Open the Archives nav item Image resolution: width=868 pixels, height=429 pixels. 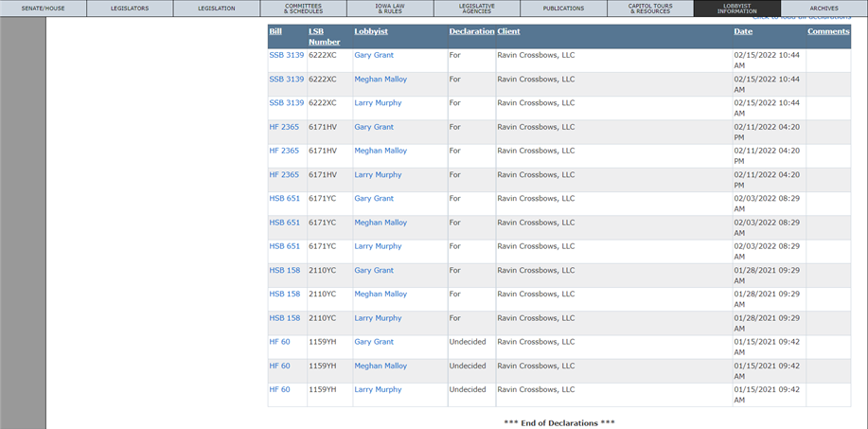coord(824,9)
